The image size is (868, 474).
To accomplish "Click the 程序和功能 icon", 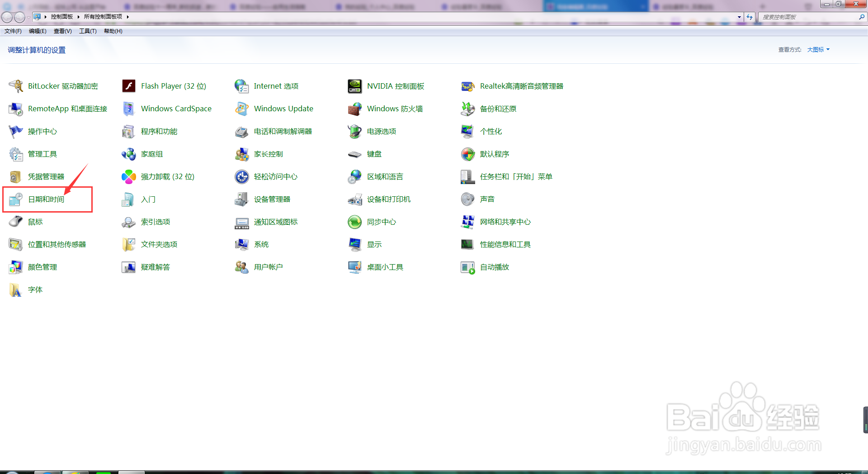I will (129, 131).
